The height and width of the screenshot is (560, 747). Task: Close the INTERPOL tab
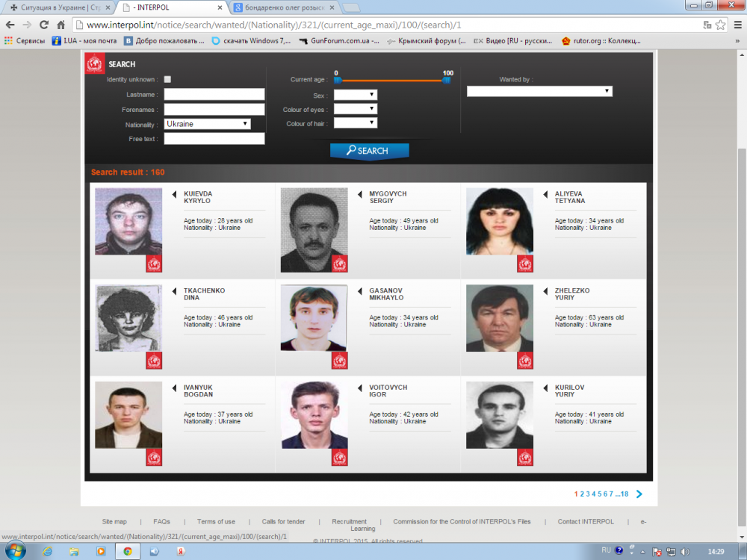click(x=220, y=7)
